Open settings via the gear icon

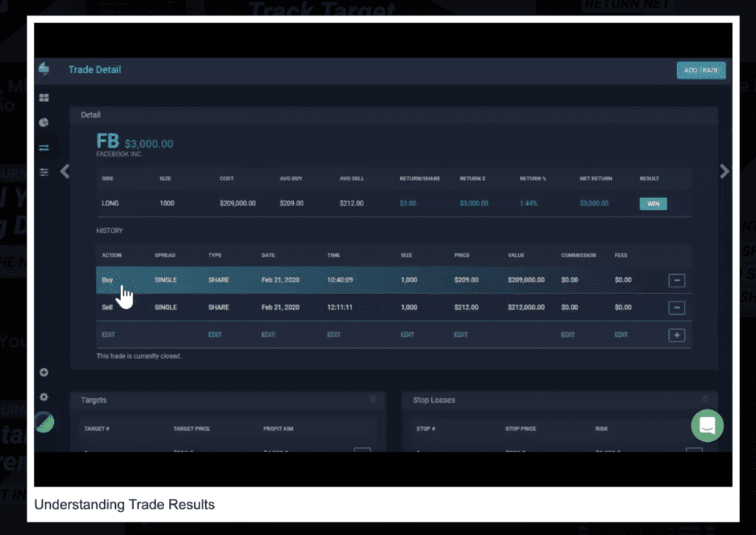coord(44,397)
